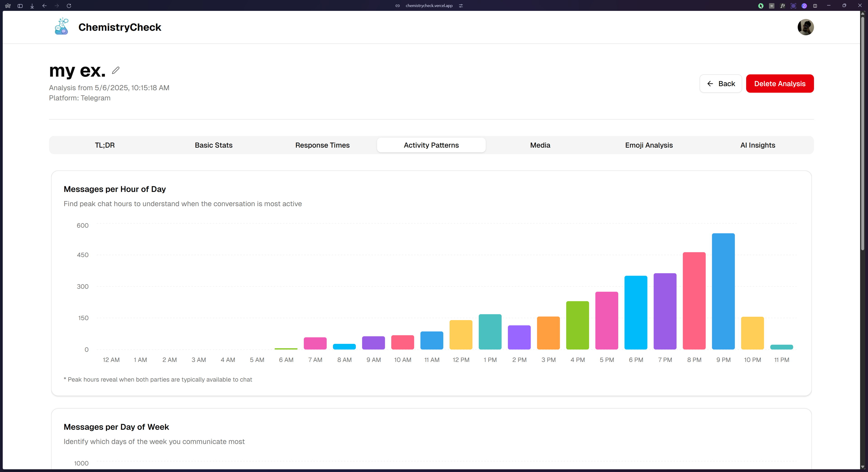Click the link icon left of URL
Screen dimensions: 868x472
[398, 6]
